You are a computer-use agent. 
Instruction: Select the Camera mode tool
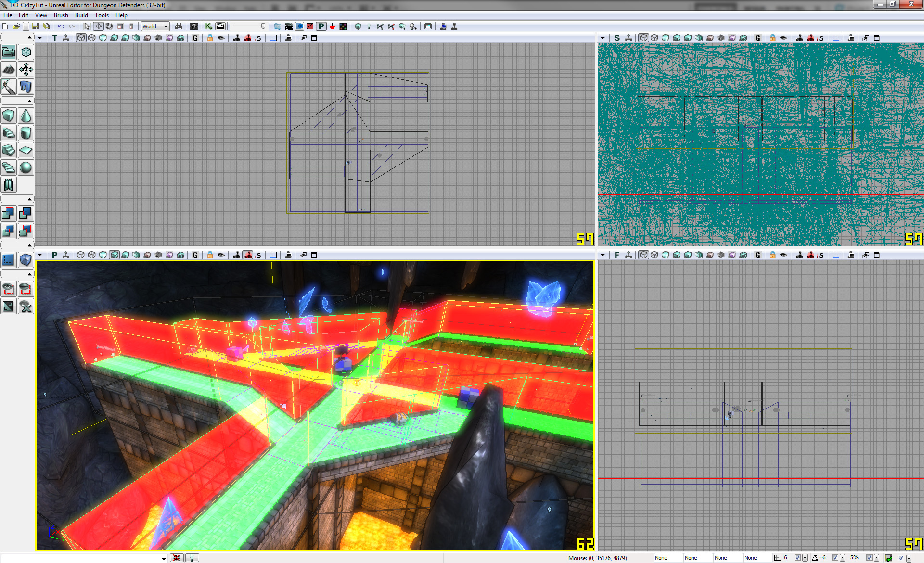click(x=9, y=52)
